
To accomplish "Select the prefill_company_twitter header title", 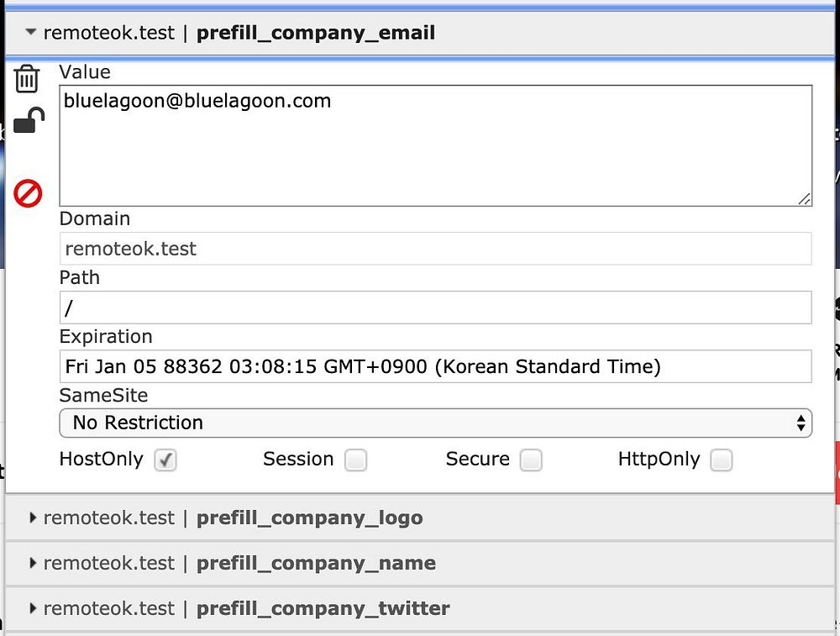I will pos(323,608).
